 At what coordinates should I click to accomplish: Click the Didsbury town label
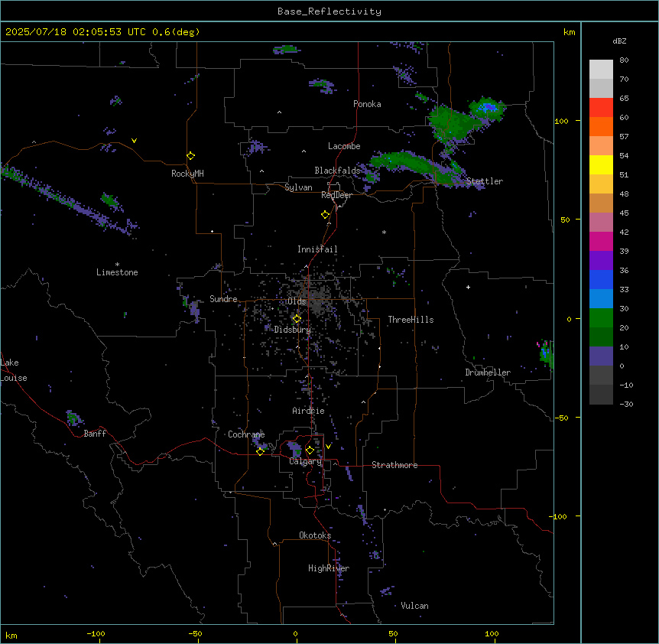click(x=293, y=330)
